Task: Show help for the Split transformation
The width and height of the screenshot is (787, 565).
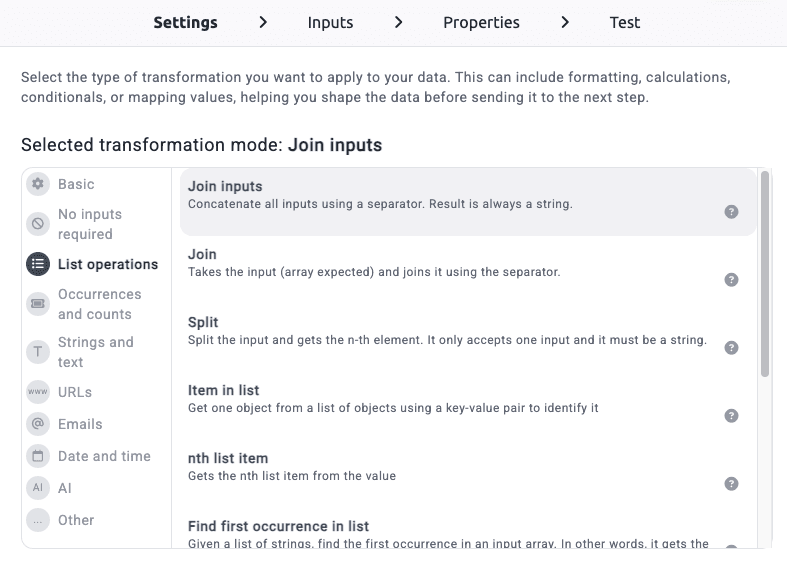Action: [x=731, y=348]
